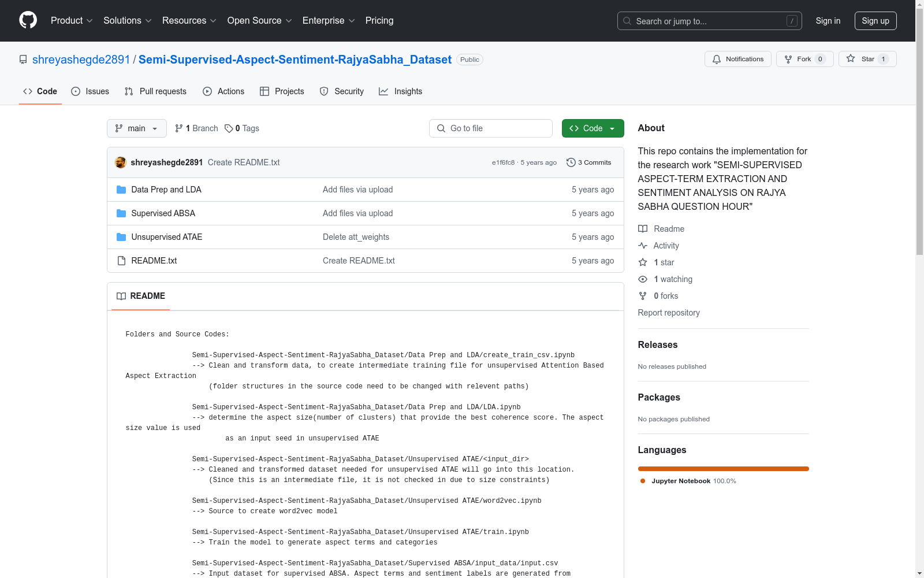Open the Releases heading link

coord(658,344)
